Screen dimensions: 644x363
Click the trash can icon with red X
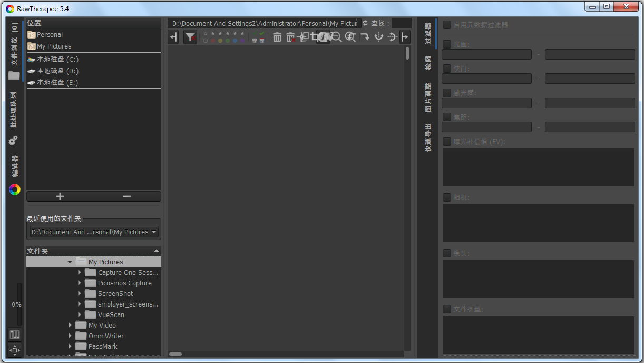[290, 37]
